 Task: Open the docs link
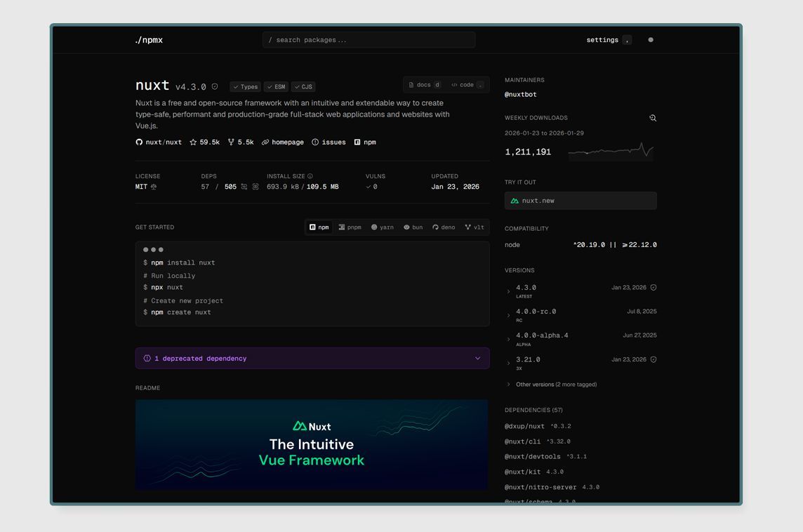(x=424, y=85)
